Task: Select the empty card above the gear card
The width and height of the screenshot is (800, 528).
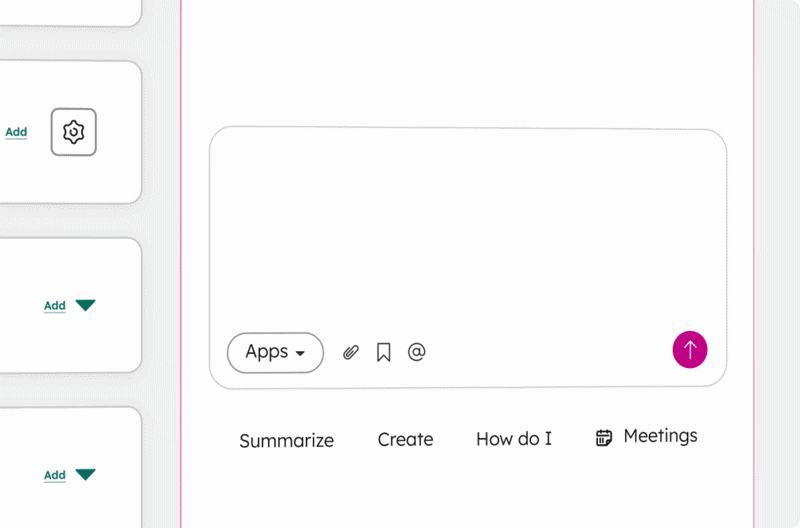Action: (x=70, y=12)
